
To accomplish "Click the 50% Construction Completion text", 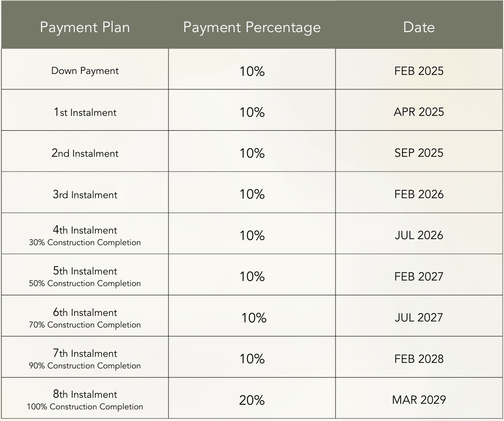I will point(85,283).
